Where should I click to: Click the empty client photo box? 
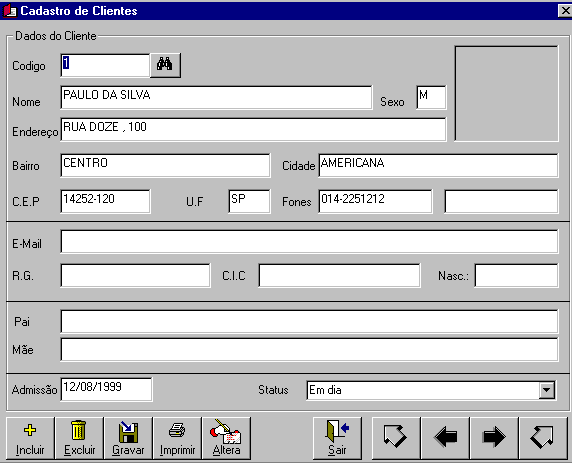[506, 93]
